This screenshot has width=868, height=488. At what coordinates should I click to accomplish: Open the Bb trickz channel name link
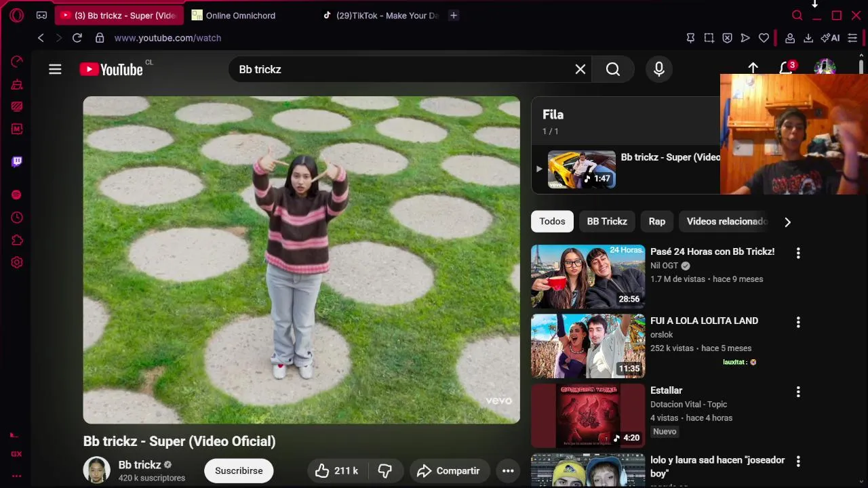click(140, 465)
